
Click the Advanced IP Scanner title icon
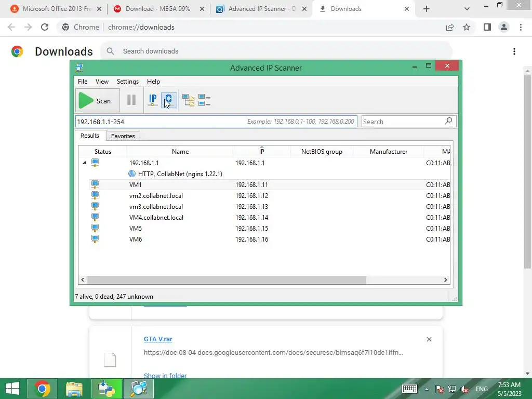tap(79, 68)
